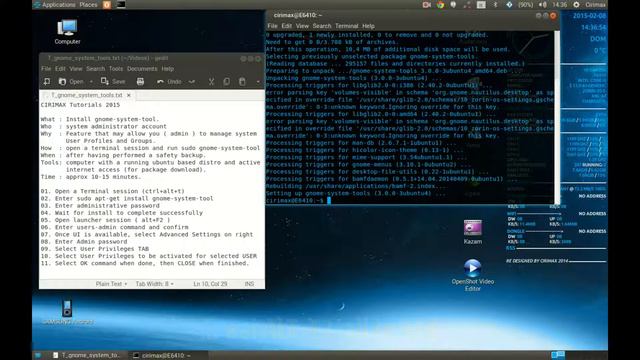640x360 pixels.
Task: Save the gedit document
Action: [113, 82]
